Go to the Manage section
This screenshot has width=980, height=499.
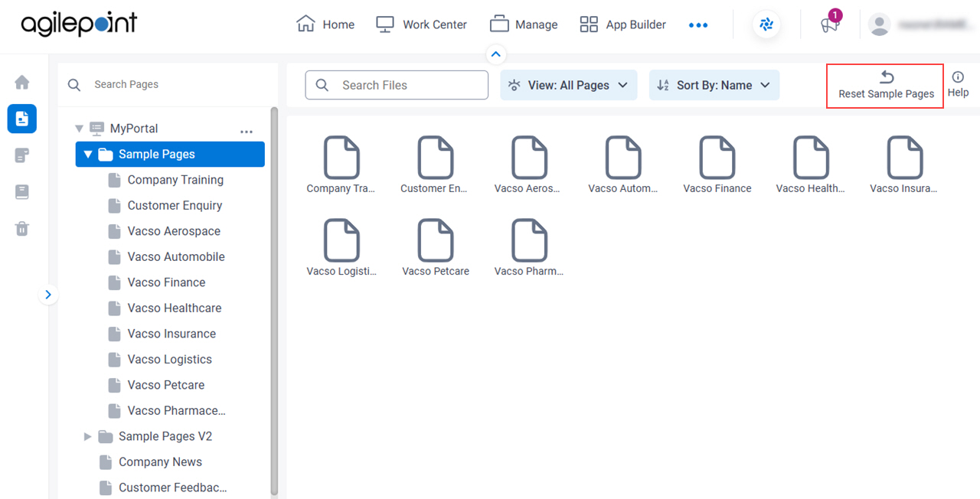coord(524,24)
